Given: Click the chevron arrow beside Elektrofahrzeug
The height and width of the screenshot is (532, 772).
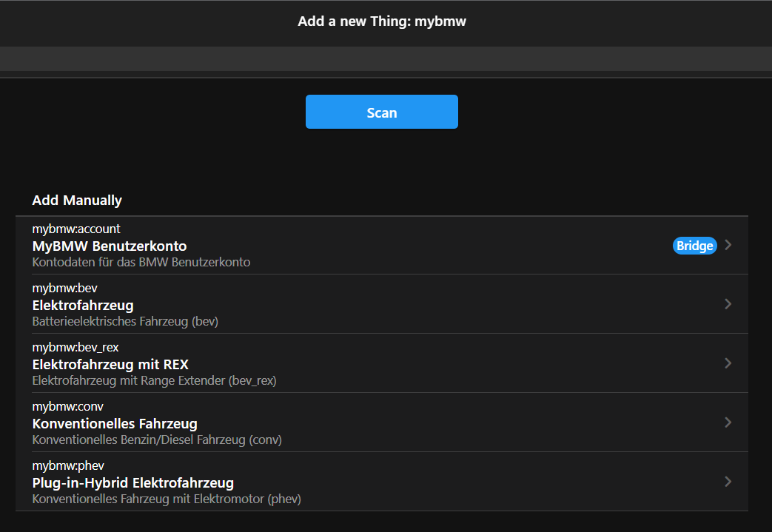Looking at the screenshot, I should [x=728, y=304].
